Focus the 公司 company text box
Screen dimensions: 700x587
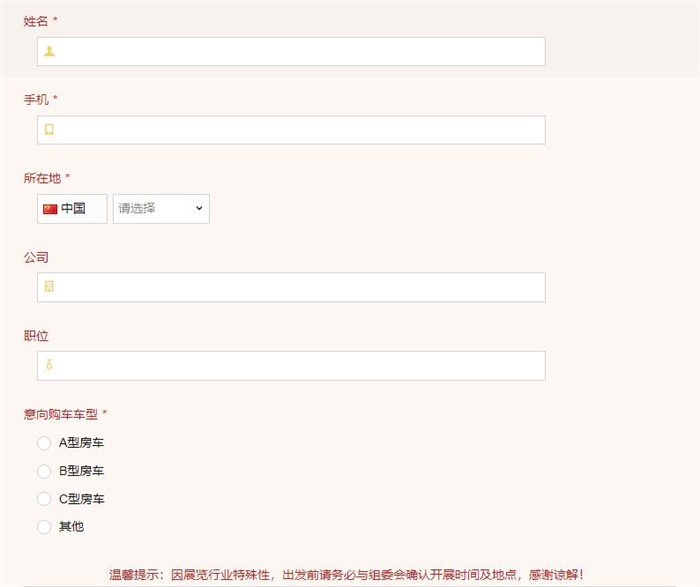tap(300, 287)
